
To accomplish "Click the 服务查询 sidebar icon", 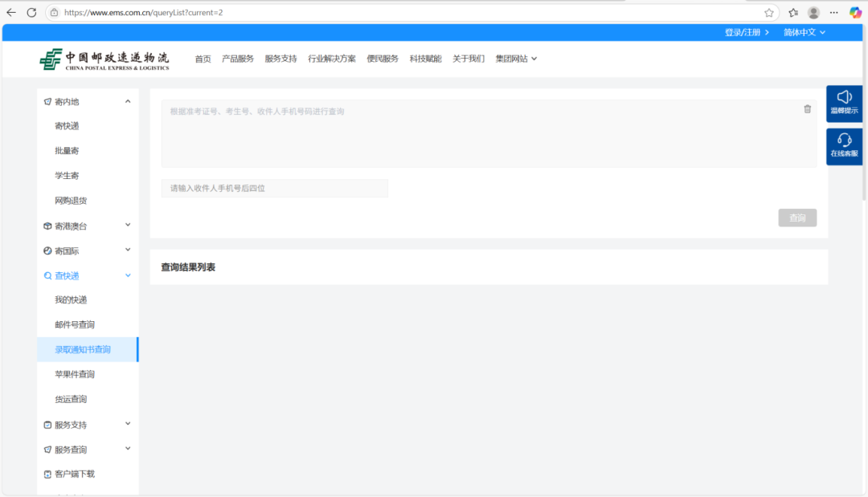I will coord(47,449).
